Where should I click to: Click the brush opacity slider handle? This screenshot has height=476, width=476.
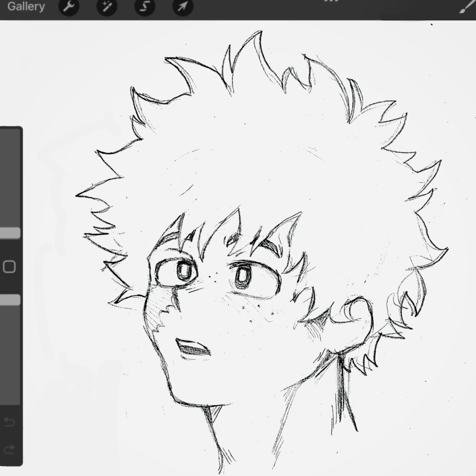[x=10, y=300]
